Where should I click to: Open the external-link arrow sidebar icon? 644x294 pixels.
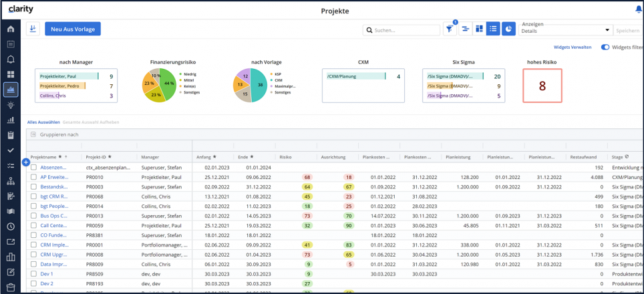(11, 241)
